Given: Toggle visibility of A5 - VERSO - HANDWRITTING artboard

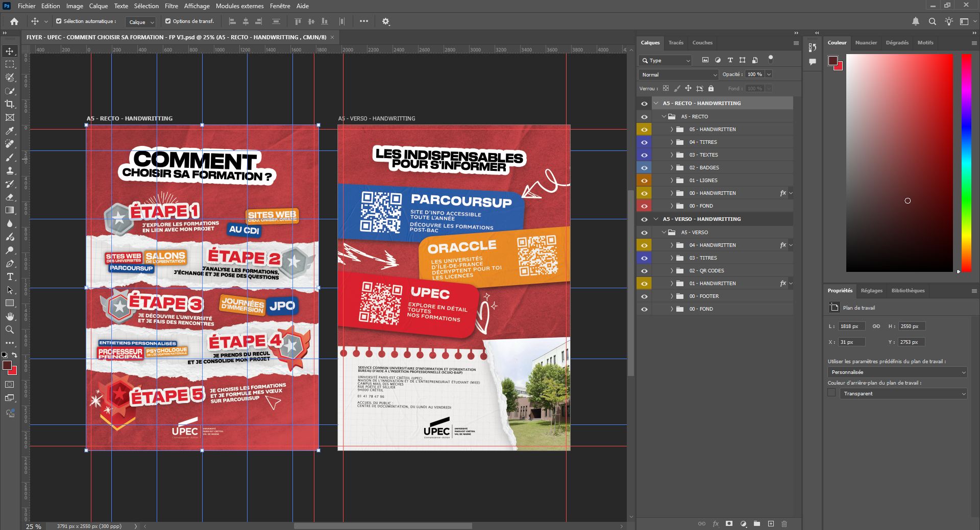Looking at the screenshot, I should 644,219.
